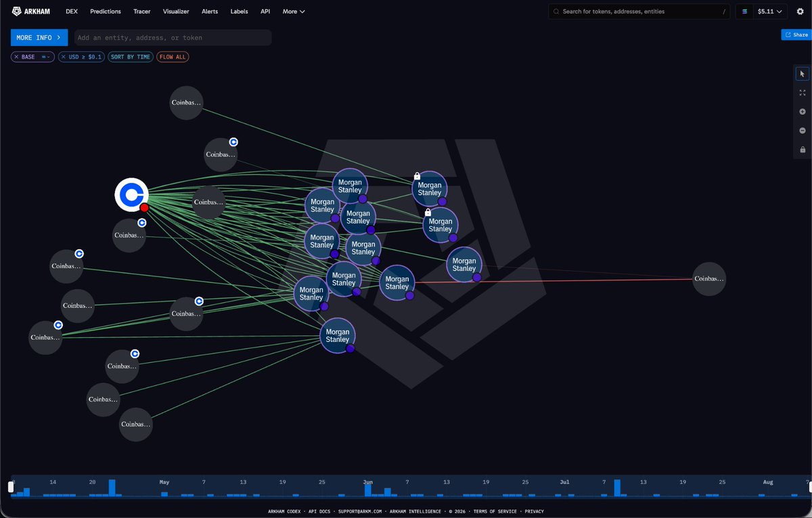Screen dimensions: 812x518
Task: Open the ARKHAM CODEX footer link
Action: click(285, 512)
